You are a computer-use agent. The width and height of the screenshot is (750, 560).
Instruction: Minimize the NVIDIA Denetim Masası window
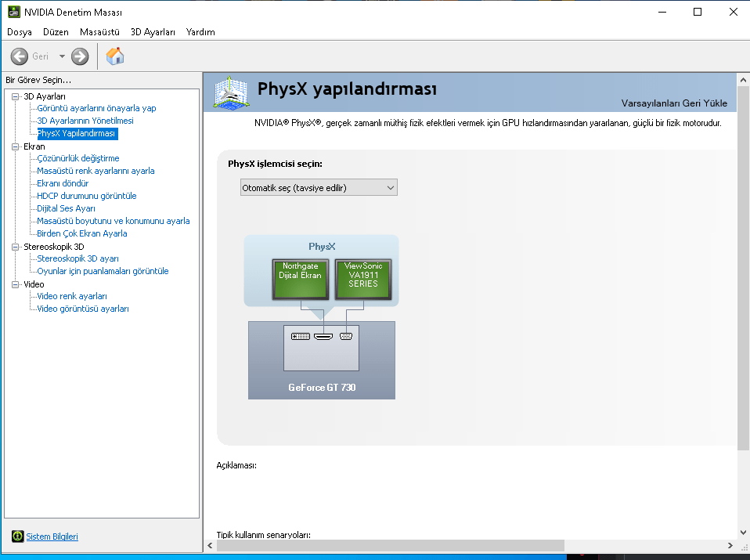tap(662, 12)
